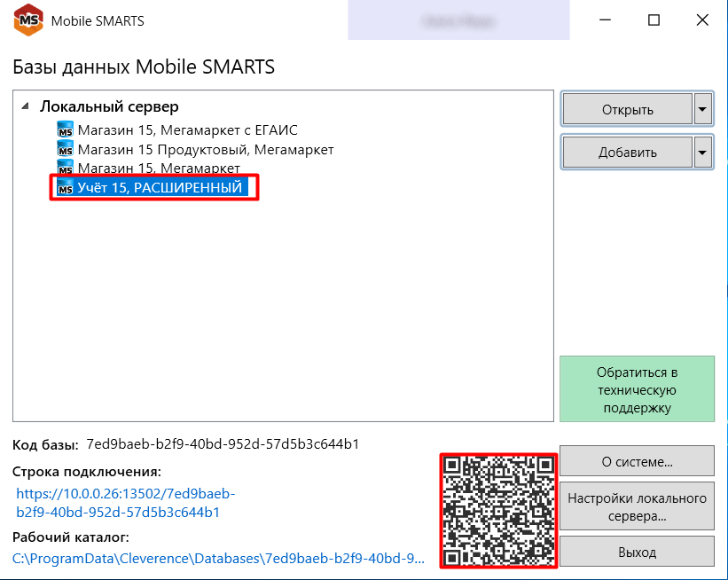Screen dimensions: 728x580
Task: Click database icon next to Учёт 15, РАСШИРЕННЫЙ
Action: [x=65, y=187]
